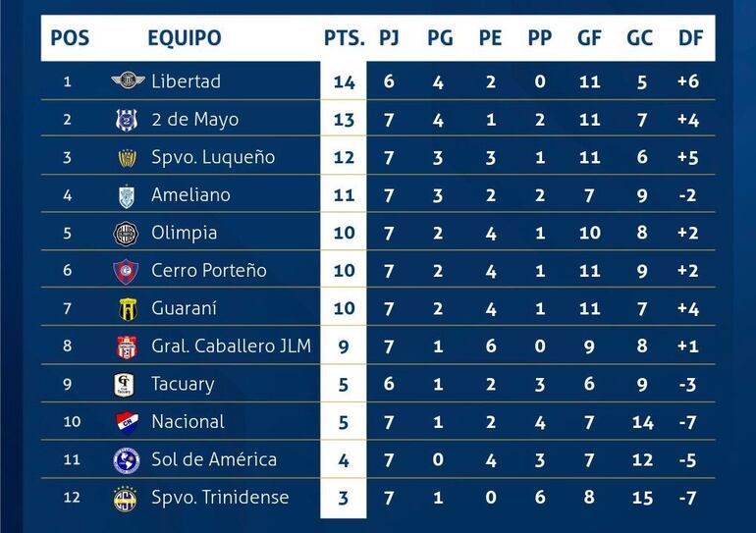This screenshot has width=756, height=533.
Task: Click the Gral. Caballero JLM badge
Action: 127,346
